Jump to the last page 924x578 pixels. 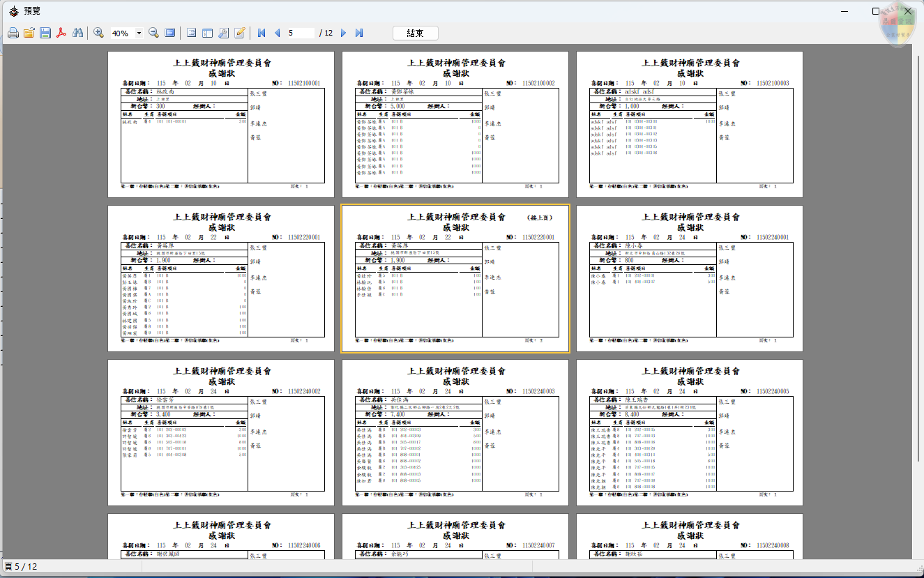click(359, 33)
